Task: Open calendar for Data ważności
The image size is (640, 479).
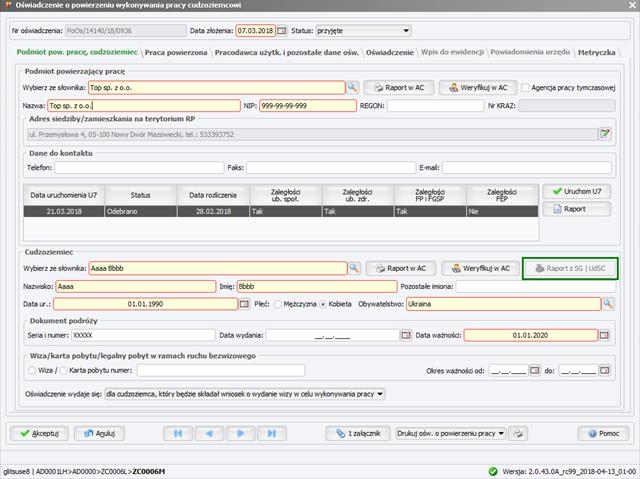Action: pos(604,335)
